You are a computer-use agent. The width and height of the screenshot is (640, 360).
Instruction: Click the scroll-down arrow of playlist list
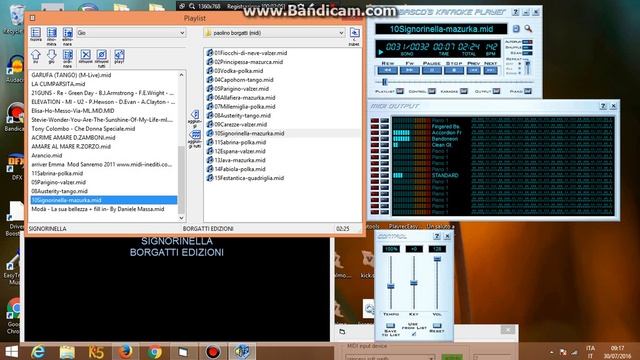(182, 218)
